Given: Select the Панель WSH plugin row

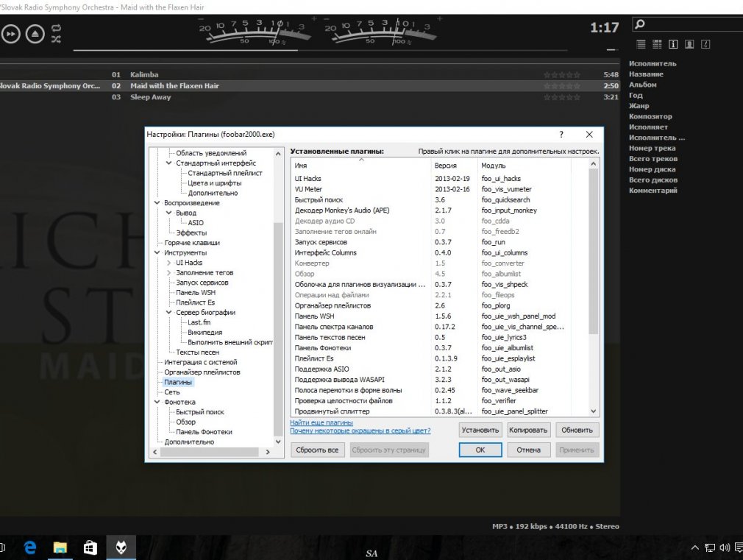Looking at the screenshot, I should tap(439, 316).
